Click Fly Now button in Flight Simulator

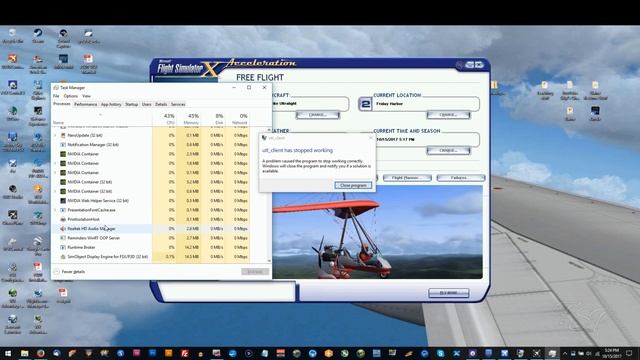pos(449,293)
